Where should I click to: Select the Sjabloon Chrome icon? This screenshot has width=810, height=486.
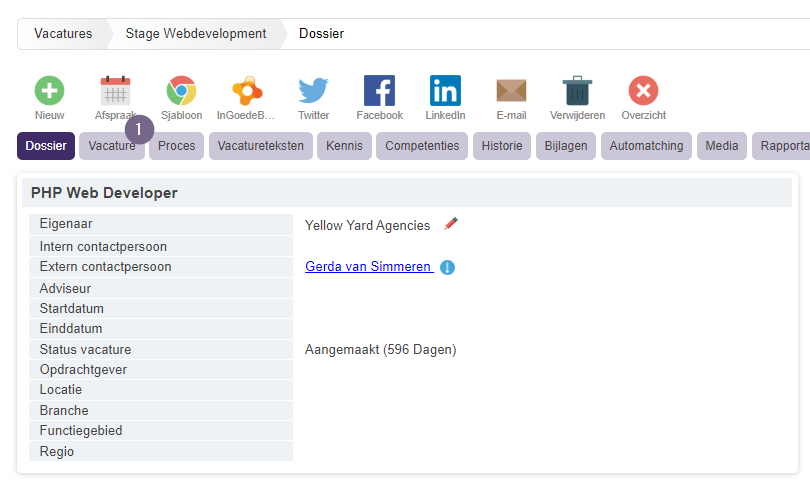[181, 90]
